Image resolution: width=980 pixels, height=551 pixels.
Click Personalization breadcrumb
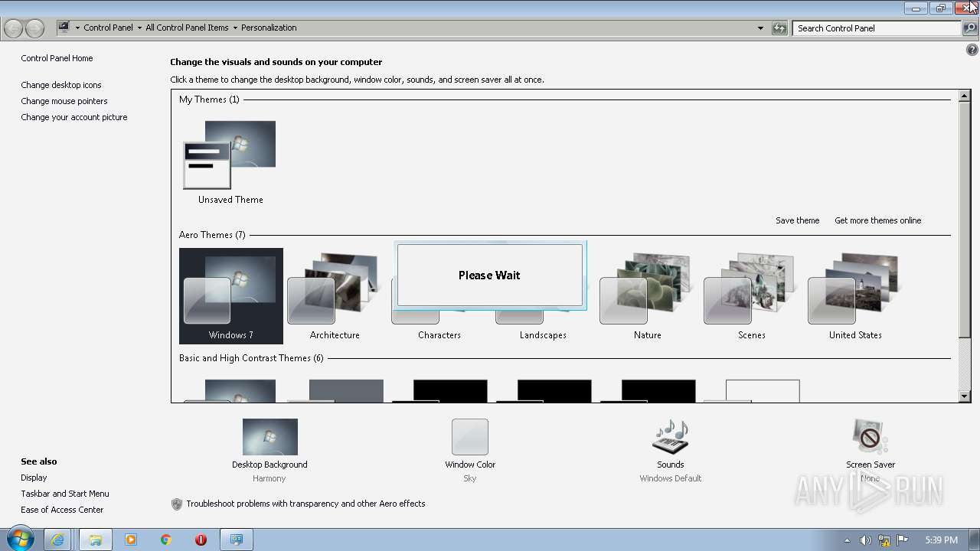[x=269, y=28]
